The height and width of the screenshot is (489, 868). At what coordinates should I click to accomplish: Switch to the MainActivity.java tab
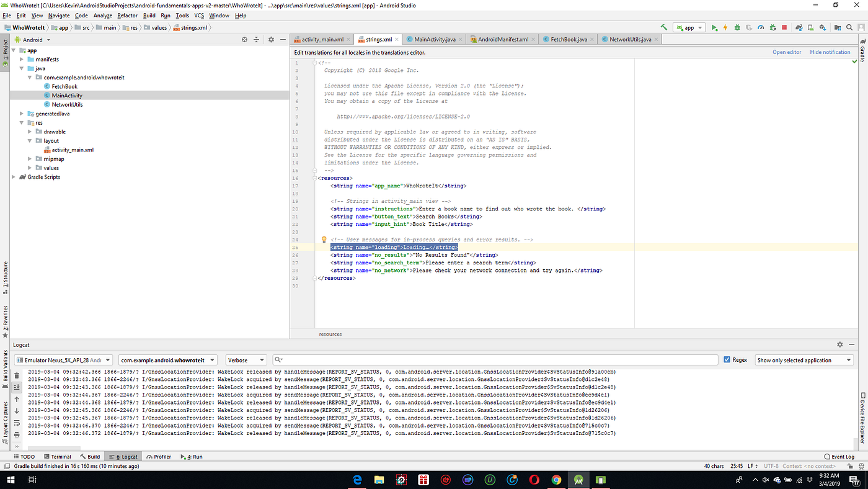(434, 38)
